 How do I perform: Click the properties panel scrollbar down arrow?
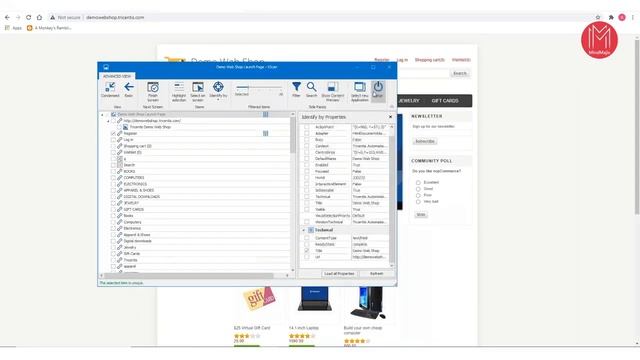tap(392, 265)
